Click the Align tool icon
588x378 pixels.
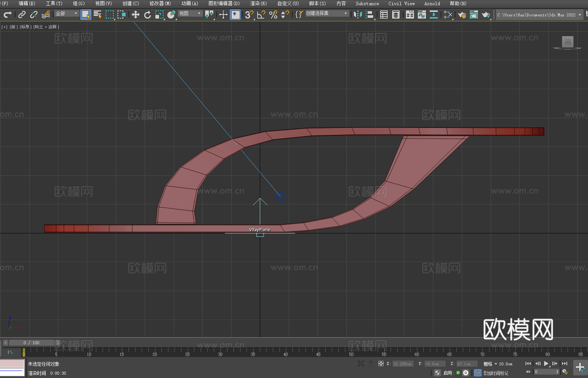(370, 14)
